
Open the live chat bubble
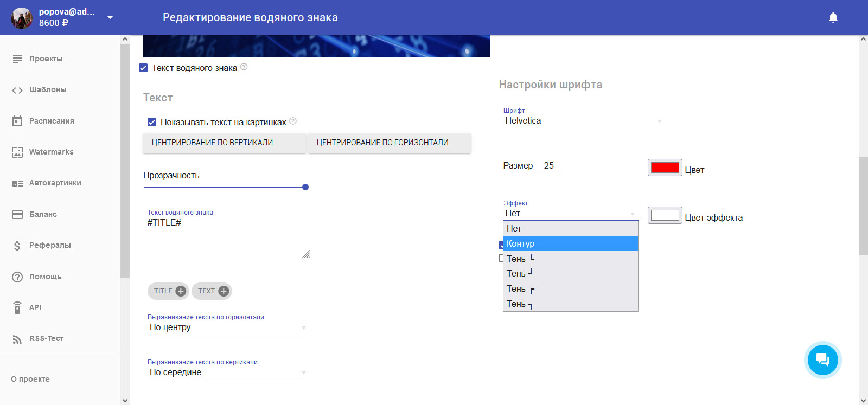[822, 360]
